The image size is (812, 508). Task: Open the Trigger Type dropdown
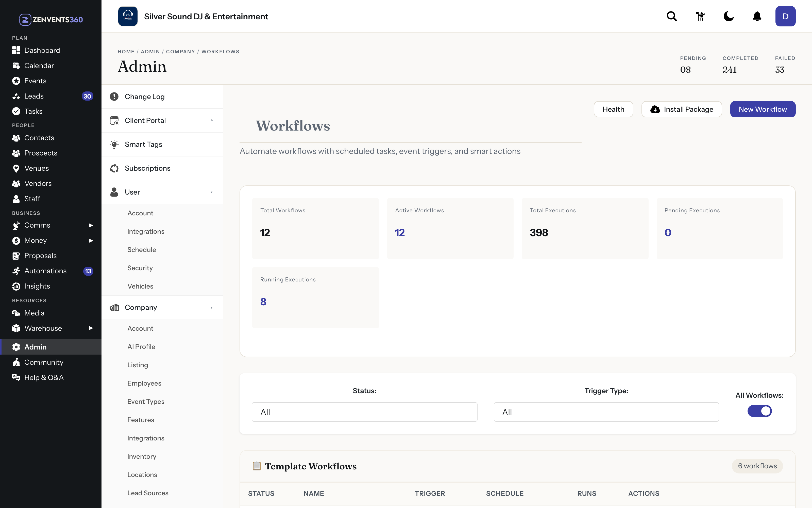click(606, 412)
